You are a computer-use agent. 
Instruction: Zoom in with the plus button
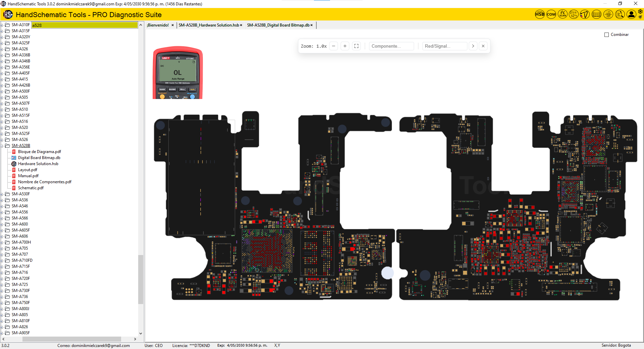coord(345,46)
